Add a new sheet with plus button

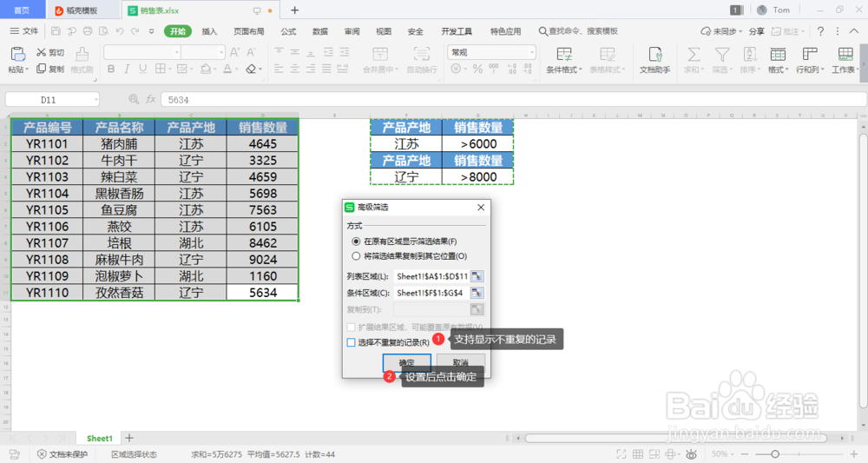click(x=129, y=438)
